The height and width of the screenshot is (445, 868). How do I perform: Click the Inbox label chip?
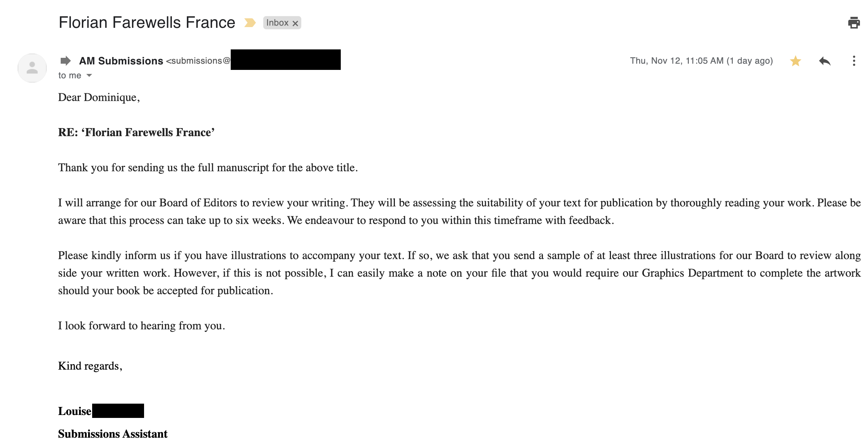[x=277, y=23]
